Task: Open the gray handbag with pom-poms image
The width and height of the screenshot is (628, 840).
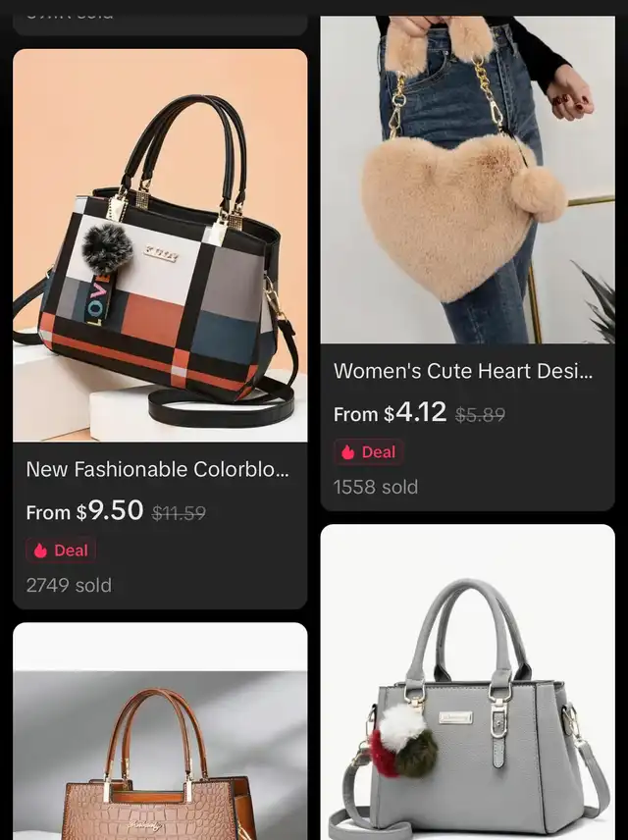Action: click(x=467, y=682)
